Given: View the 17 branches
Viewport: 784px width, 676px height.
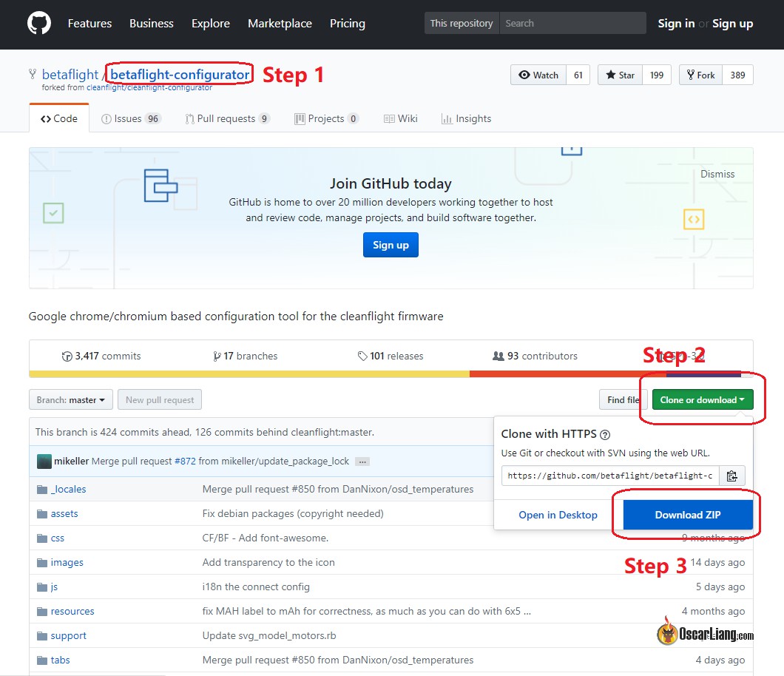Looking at the screenshot, I should pyautogui.click(x=245, y=356).
